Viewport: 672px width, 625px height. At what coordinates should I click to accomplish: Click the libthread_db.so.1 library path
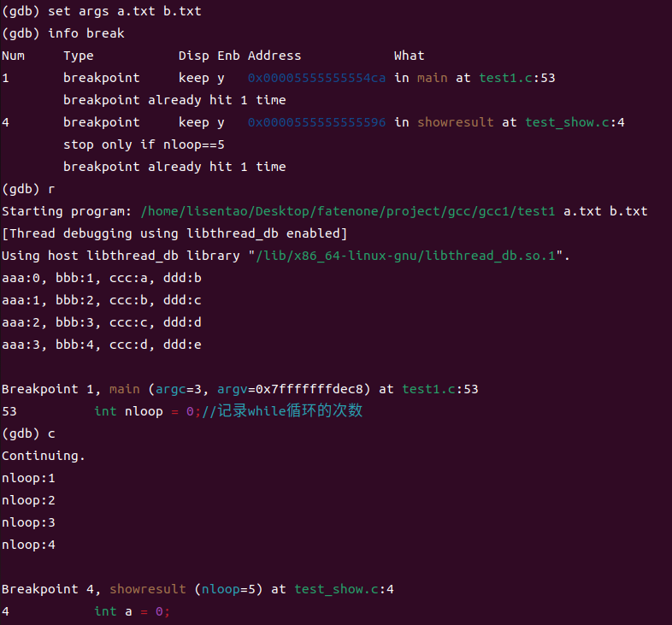[x=408, y=256]
